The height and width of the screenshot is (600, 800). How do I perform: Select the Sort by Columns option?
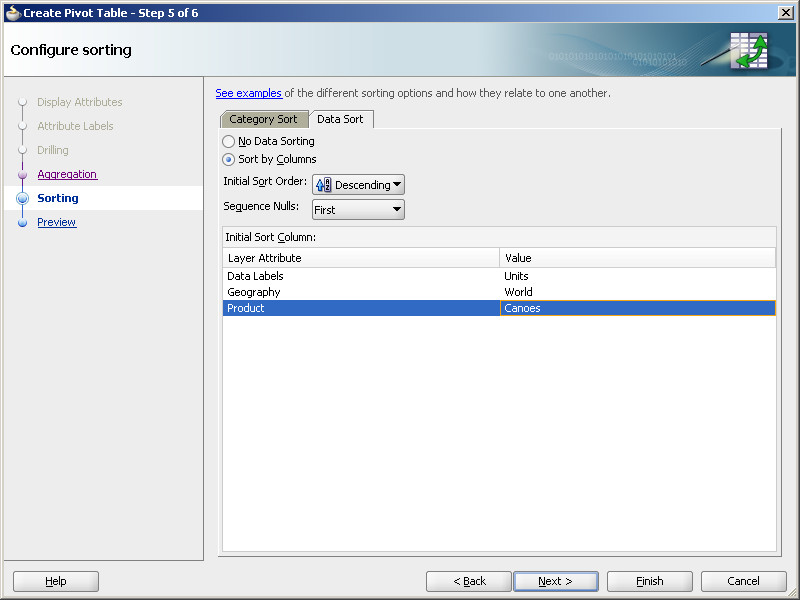(228, 159)
